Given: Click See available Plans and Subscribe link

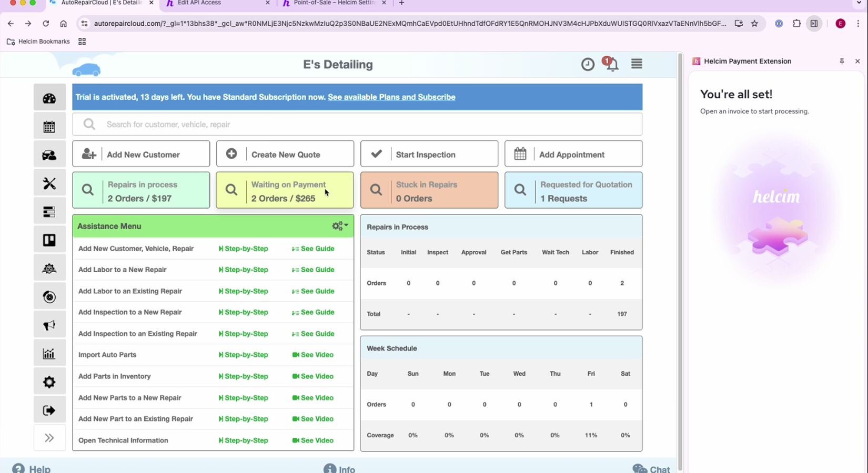Looking at the screenshot, I should pyautogui.click(x=391, y=97).
